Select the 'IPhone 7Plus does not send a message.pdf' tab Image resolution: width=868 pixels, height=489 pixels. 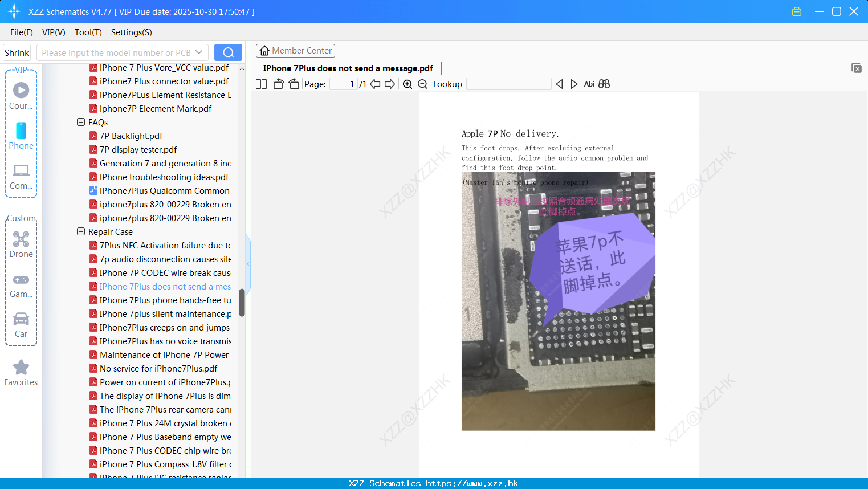point(348,68)
